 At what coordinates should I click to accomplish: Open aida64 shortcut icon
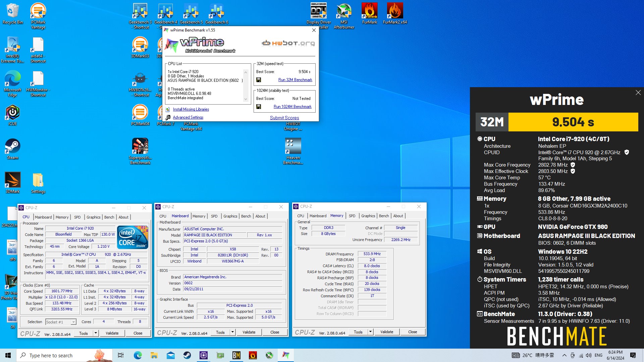38,50
